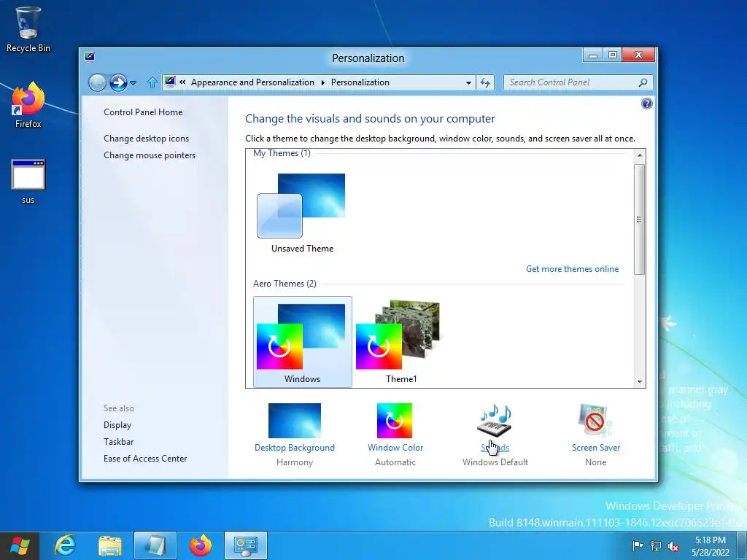Viewport: 747px width, 560px height.
Task: Select the Unsaved Theme thumbnail
Action: 302,213
